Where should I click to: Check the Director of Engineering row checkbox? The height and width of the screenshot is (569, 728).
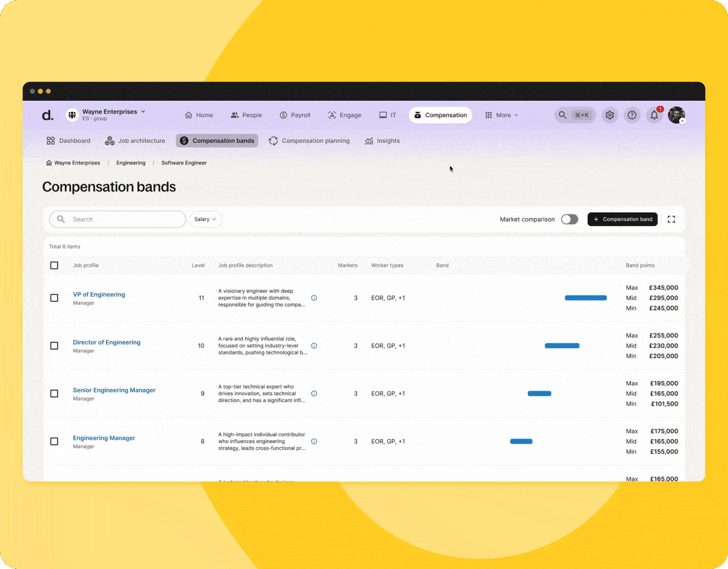pos(54,345)
